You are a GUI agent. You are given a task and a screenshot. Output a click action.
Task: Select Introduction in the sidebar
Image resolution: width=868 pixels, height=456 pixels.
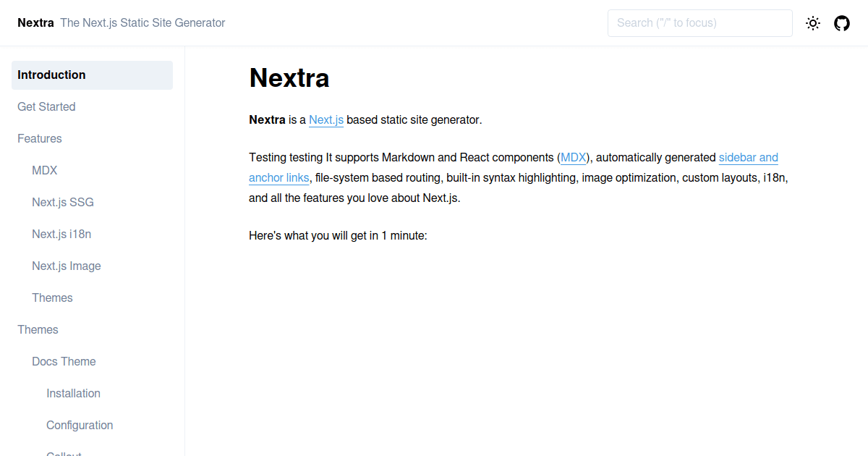[51, 75]
